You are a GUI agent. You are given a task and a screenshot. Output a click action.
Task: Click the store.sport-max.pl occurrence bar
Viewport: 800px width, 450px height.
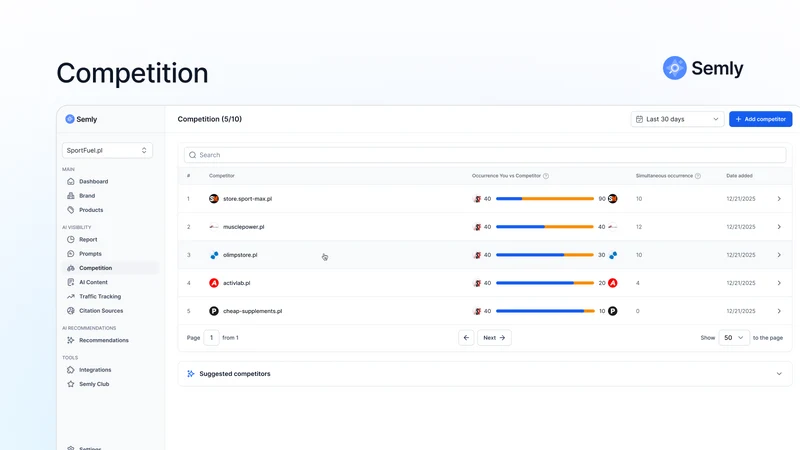click(x=545, y=198)
